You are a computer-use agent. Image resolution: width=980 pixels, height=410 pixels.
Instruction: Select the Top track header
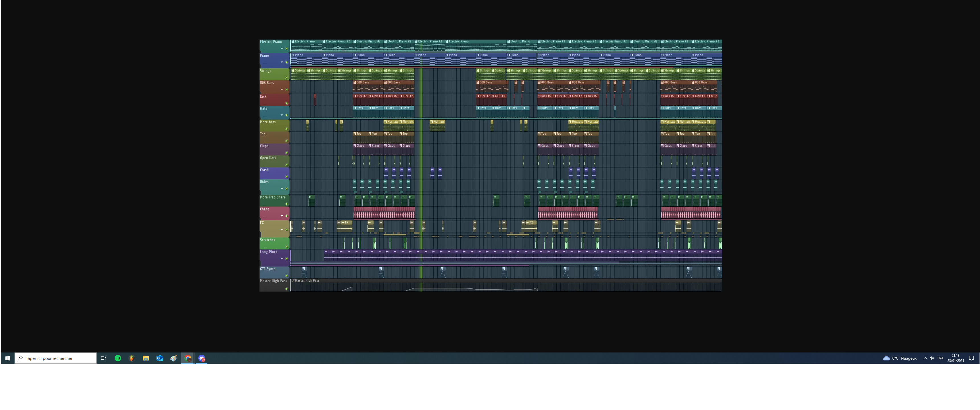pyautogui.click(x=274, y=137)
